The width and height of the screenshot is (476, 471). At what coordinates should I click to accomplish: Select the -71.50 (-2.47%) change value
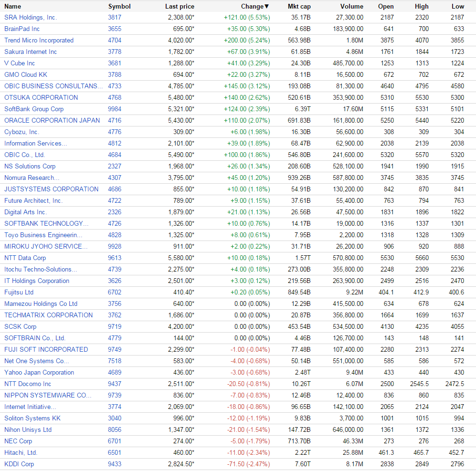tap(248, 464)
